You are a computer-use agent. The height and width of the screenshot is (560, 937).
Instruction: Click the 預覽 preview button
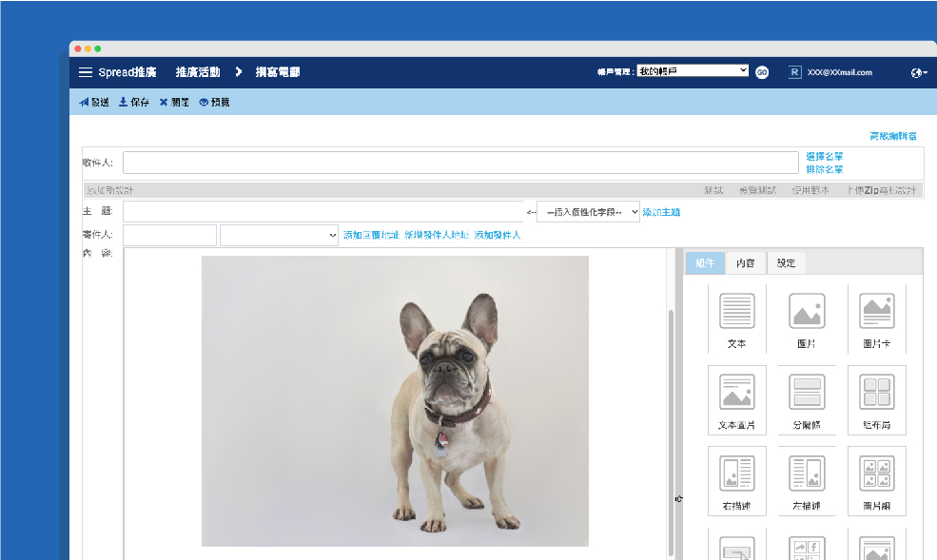[215, 102]
